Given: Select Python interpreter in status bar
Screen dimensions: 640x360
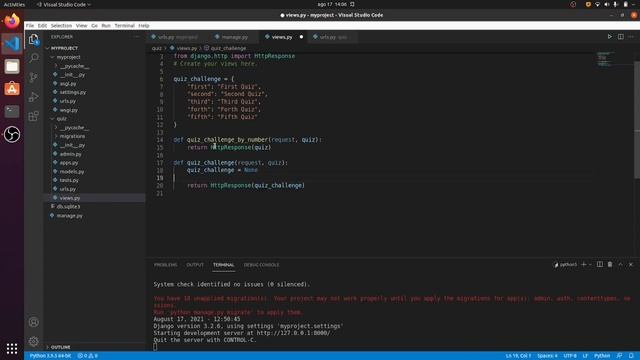Looking at the screenshot, I should pyautogui.click(x=50, y=356).
